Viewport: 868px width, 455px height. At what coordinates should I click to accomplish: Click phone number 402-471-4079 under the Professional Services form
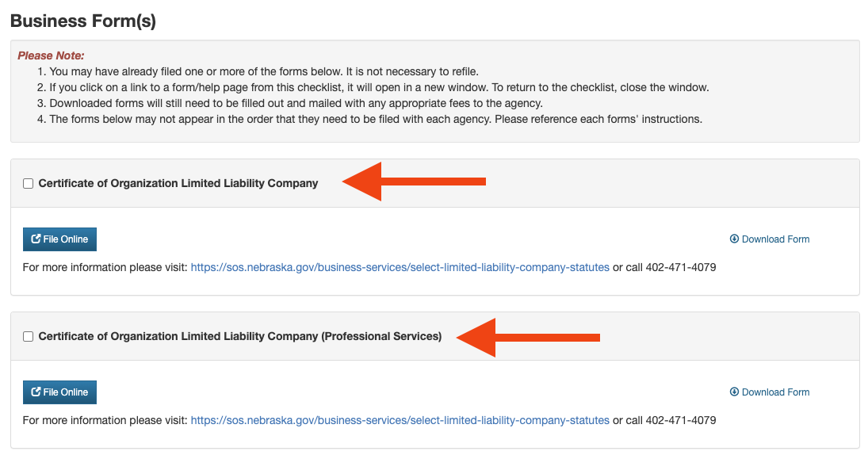[x=681, y=420]
